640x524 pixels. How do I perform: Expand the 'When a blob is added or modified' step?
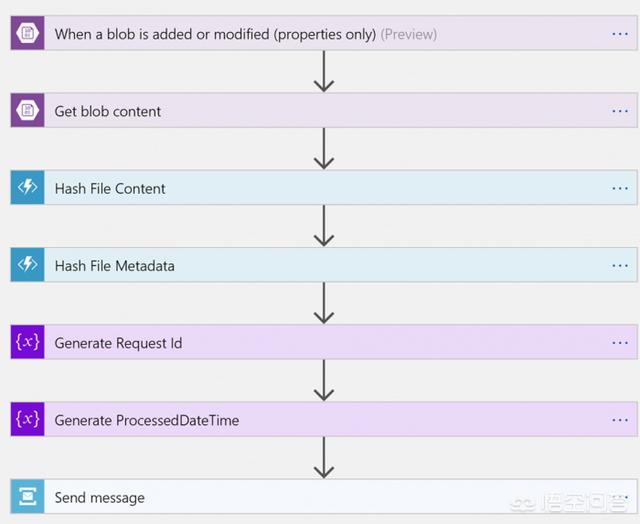point(215,34)
